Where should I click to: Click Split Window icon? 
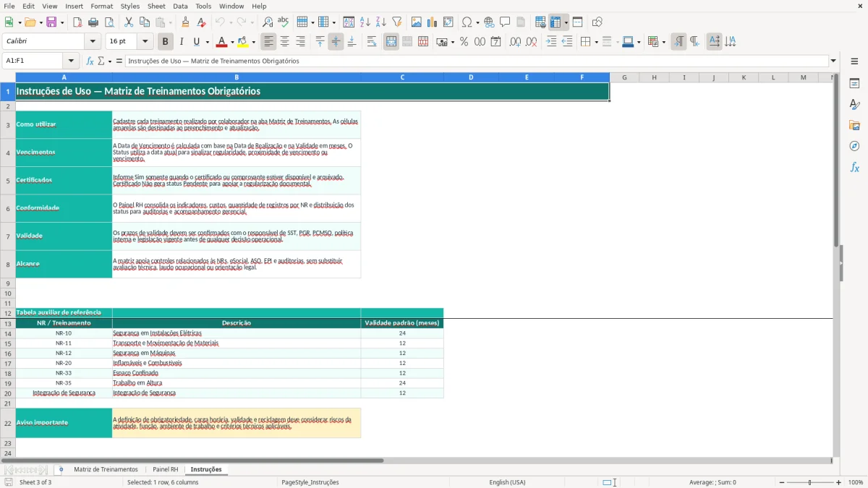577,22
